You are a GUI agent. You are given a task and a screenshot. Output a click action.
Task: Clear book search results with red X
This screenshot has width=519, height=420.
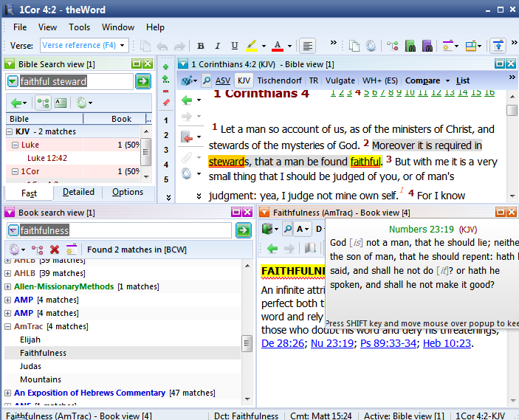tap(55, 249)
